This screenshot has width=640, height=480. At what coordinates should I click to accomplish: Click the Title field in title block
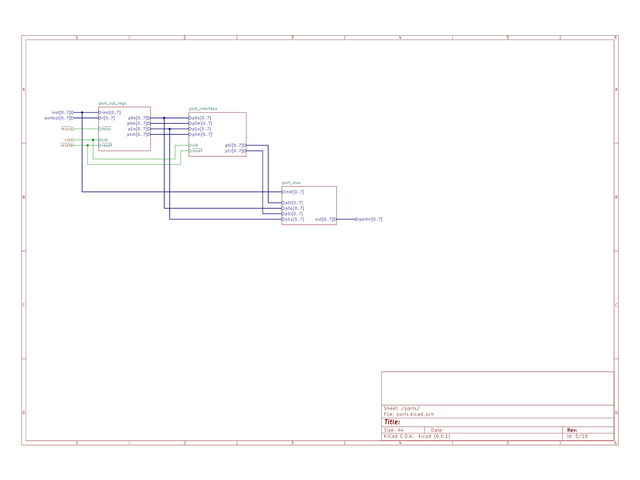pos(393,422)
